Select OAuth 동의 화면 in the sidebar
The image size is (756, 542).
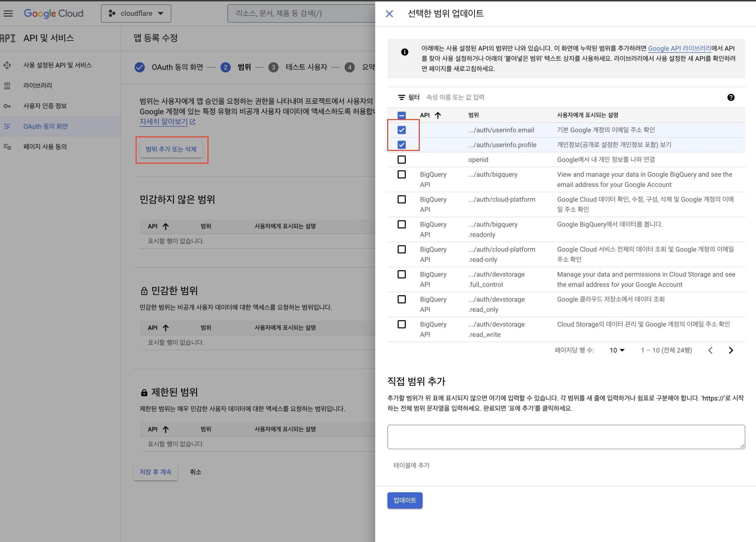pyautogui.click(x=45, y=126)
